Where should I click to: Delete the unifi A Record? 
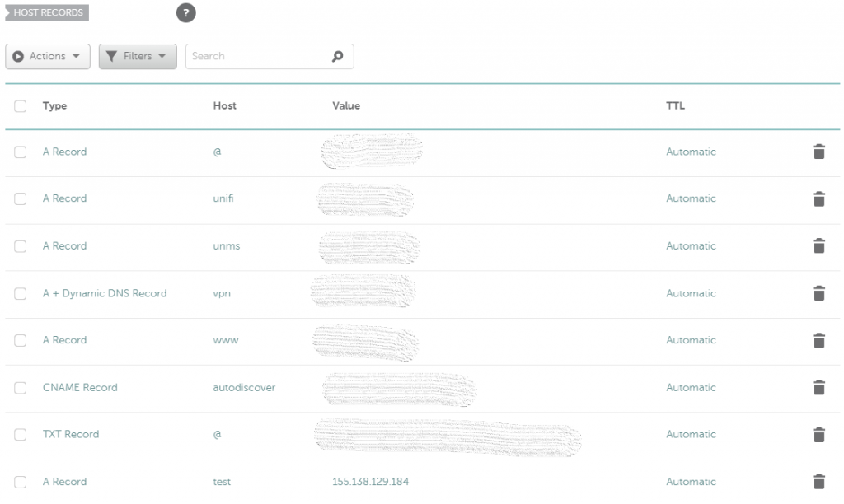(818, 198)
